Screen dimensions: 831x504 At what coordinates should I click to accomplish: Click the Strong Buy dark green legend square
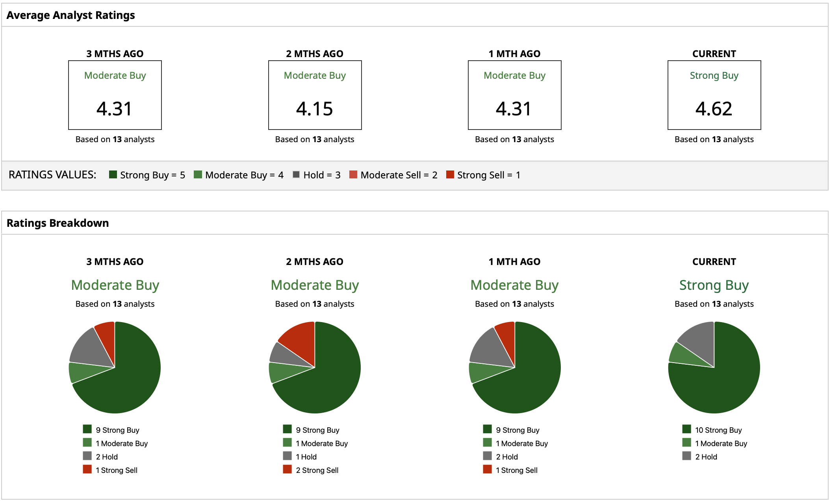coord(113,174)
